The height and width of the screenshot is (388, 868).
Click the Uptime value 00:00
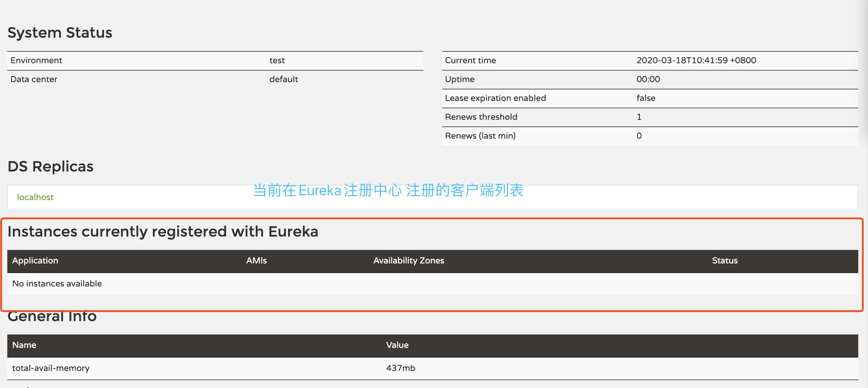click(x=648, y=79)
